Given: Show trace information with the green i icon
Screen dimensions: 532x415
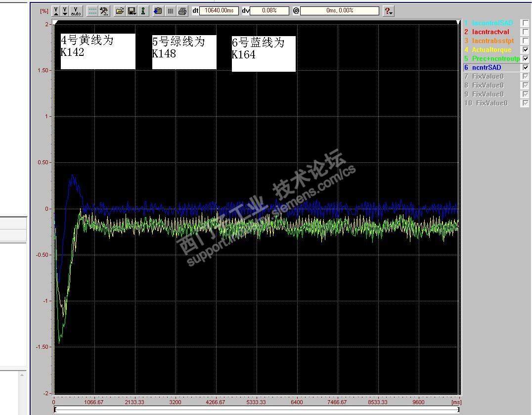Looking at the screenshot, I should [x=143, y=11].
